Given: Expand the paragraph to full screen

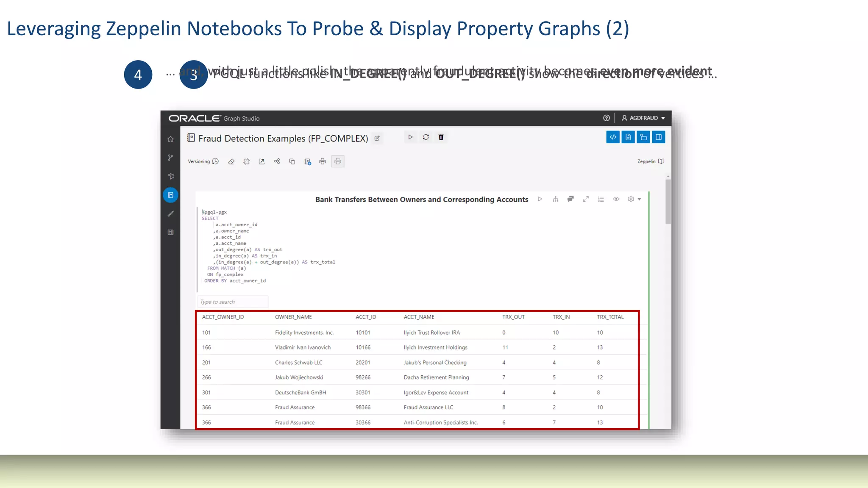Looking at the screenshot, I should coord(586,199).
